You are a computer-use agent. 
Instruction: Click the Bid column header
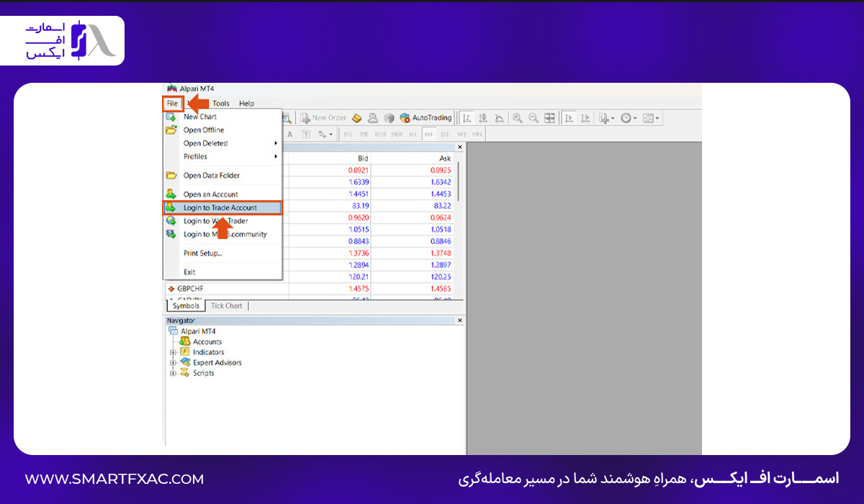(x=363, y=158)
